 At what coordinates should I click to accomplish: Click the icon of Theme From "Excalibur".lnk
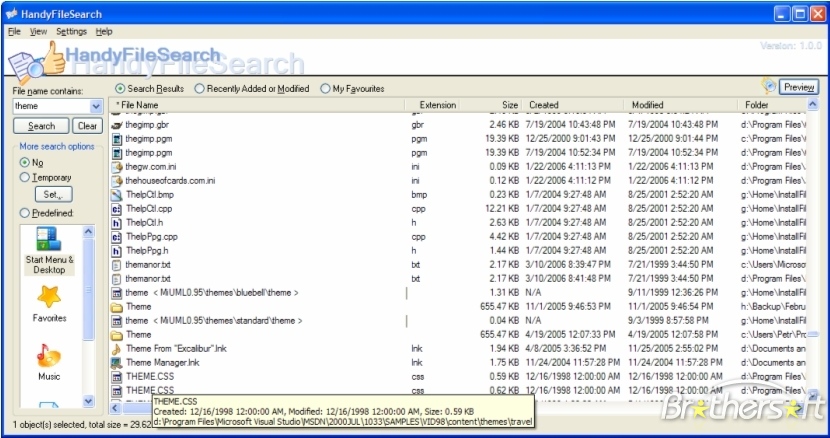click(x=116, y=348)
